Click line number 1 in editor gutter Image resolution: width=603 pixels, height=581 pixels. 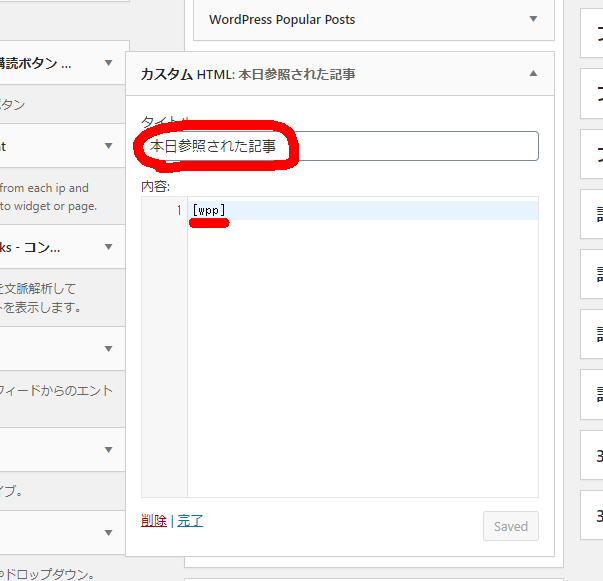178,210
